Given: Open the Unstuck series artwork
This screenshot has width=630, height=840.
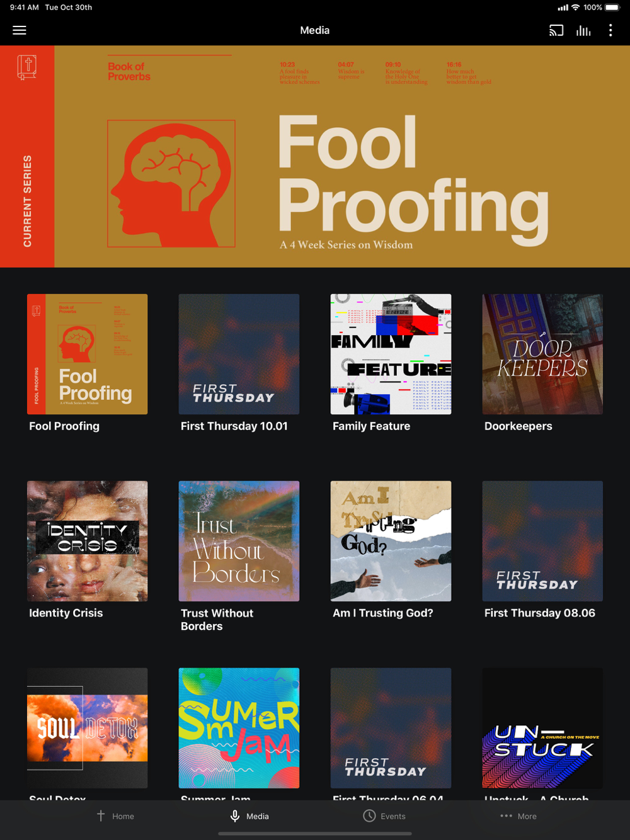Looking at the screenshot, I should point(542,728).
